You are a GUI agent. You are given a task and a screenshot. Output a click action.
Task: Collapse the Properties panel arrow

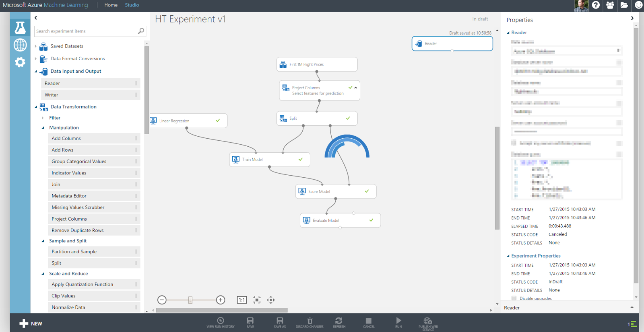point(632,18)
